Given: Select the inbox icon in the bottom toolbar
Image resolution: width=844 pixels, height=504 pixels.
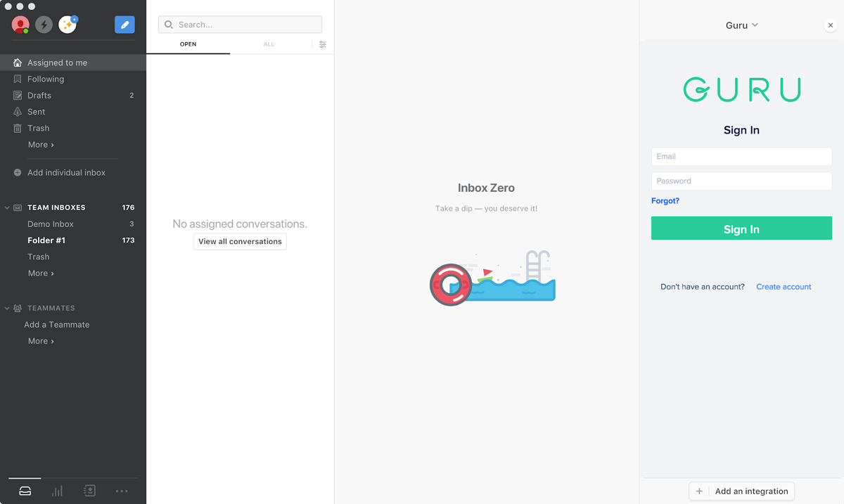Looking at the screenshot, I should click(x=25, y=491).
